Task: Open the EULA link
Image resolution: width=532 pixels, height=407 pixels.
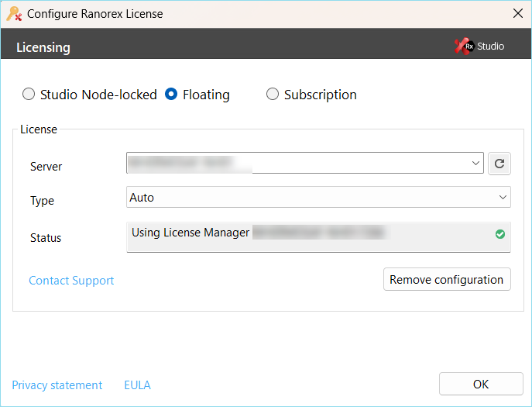Action: click(x=137, y=385)
